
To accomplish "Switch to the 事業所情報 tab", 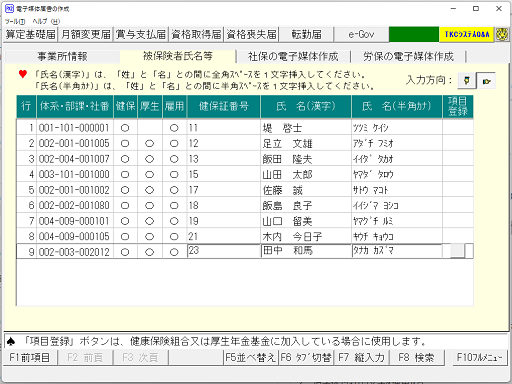I will tap(62, 56).
